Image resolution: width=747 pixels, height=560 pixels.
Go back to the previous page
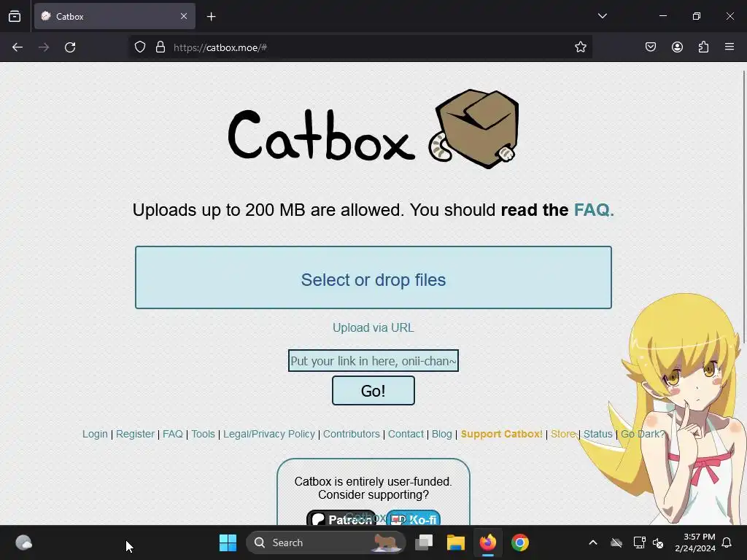point(18,47)
